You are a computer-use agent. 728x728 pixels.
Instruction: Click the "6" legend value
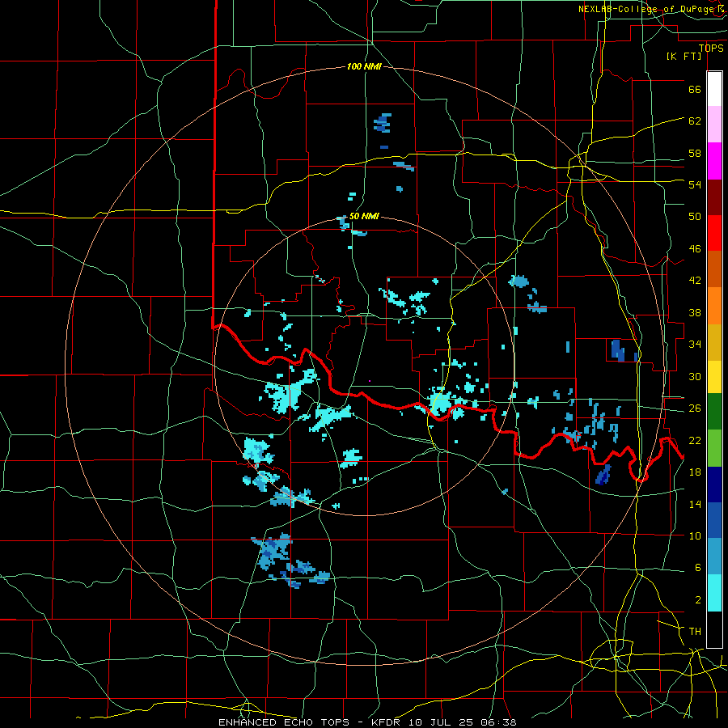pos(697,567)
